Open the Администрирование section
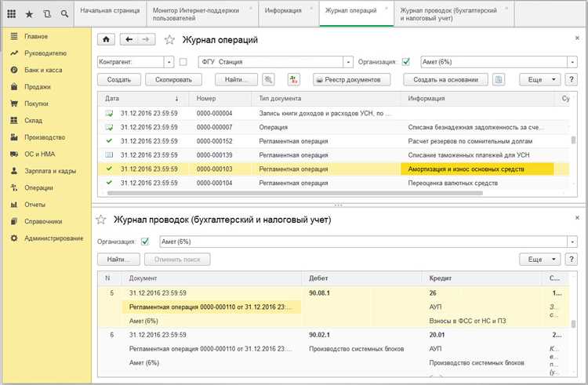The height and width of the screenshot is (385, 588). tap(53, 238)
